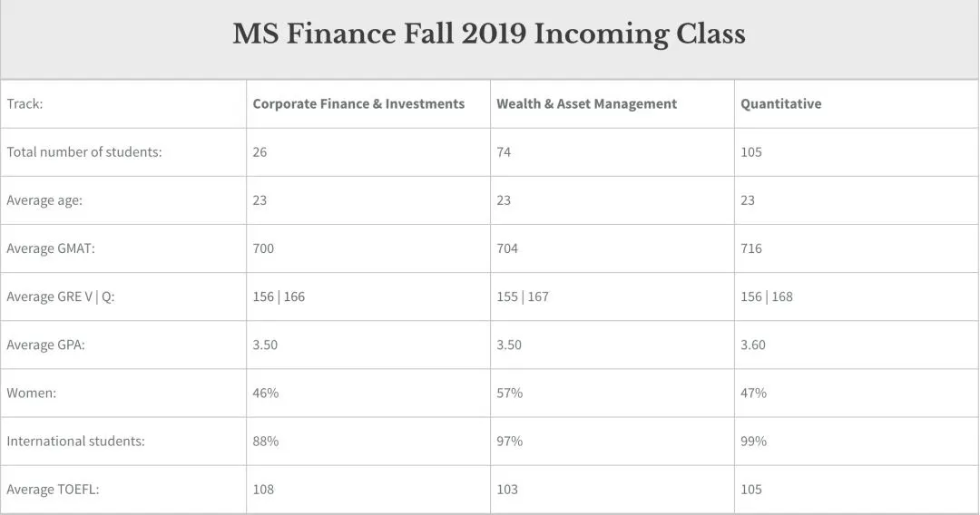Select the Average GRE V | Q label
980x515 pixels.
click(x=61, y=296)
